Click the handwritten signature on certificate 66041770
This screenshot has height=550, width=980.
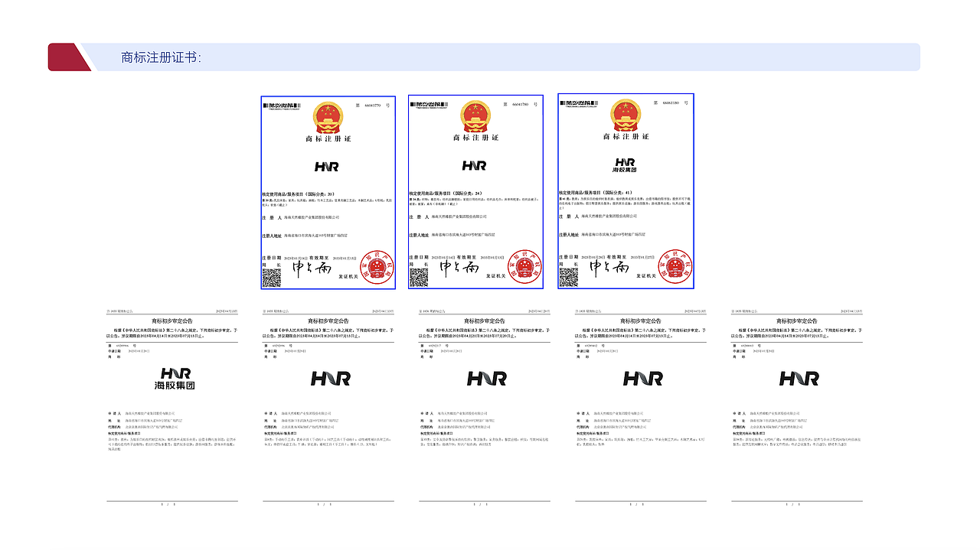point(312,268)
